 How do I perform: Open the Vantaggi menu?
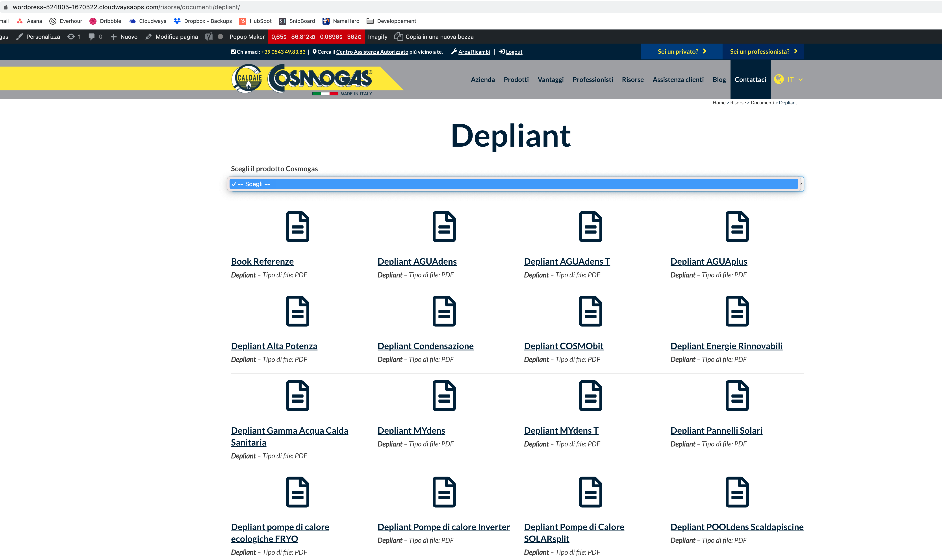(x=551, y=79)
